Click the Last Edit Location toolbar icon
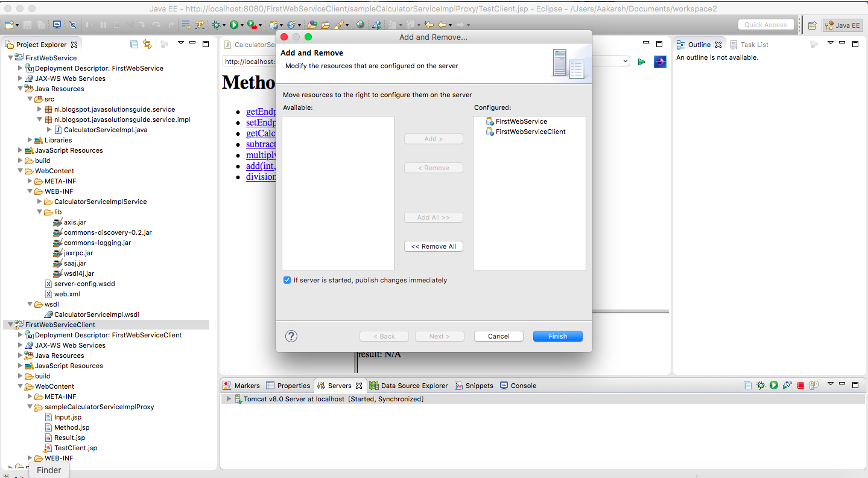The width and height of the screenshot is (868, 478). click(x=428, y=25)
